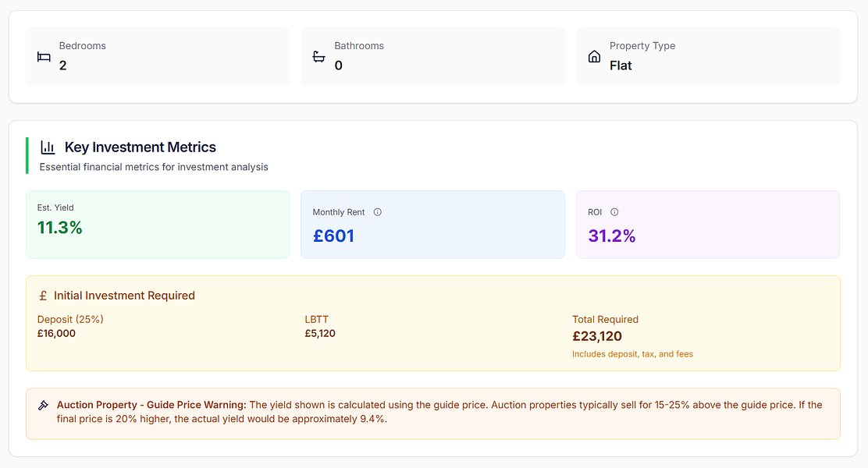The height and width of the screenshot is (468, 868).
Task: Select the Est. Yield 11.3% card
Action: (x=158, y=224)
